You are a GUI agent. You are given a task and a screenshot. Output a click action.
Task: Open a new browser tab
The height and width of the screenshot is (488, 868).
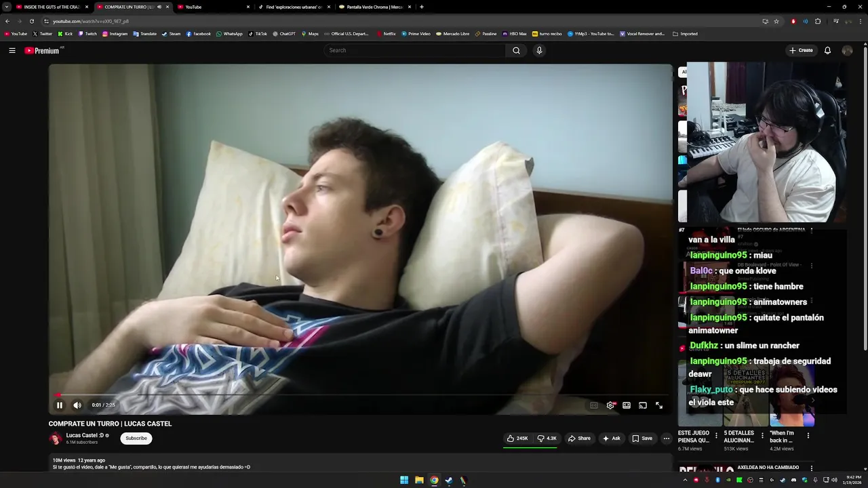click(422, 7)
